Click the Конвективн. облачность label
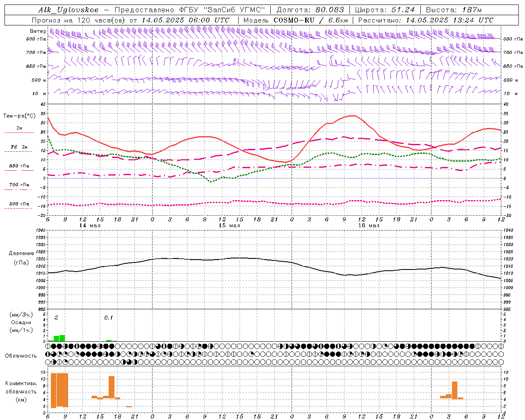The image size is (525, 420). (21, 387)
